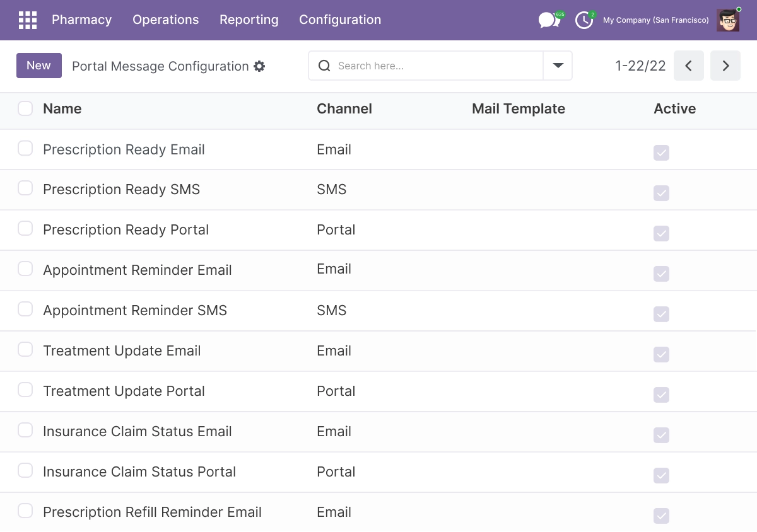Sort by Channel column header
The image size is (757, 532).
(344, 108)
